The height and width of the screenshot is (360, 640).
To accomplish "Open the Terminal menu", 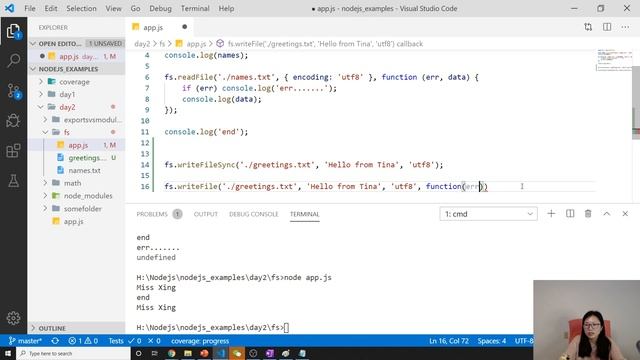I will (x=195, y=8).
